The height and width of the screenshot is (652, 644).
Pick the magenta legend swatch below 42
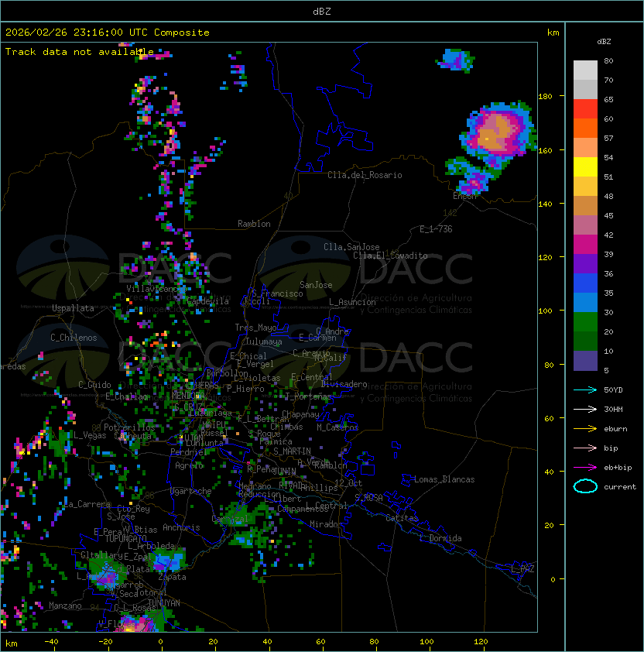coord(585,245)
